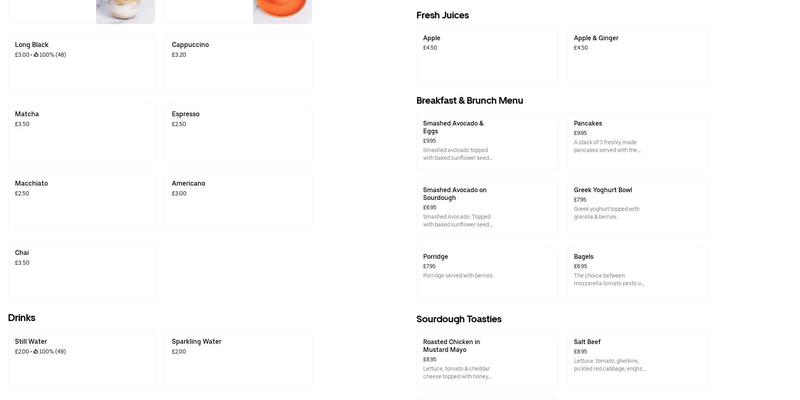Click the thumbs-up rating icon on Long Black
The image size is (800, 400).
click(x=36, y=55)
